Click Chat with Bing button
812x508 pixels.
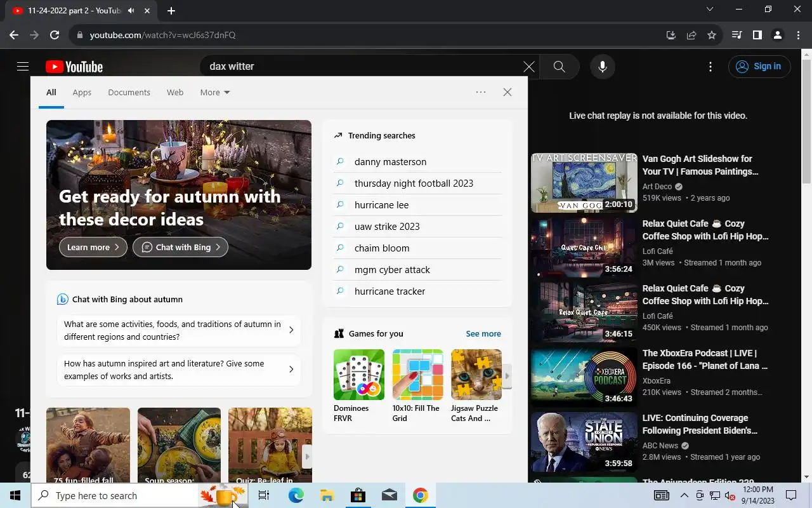(x=180, y=247)
